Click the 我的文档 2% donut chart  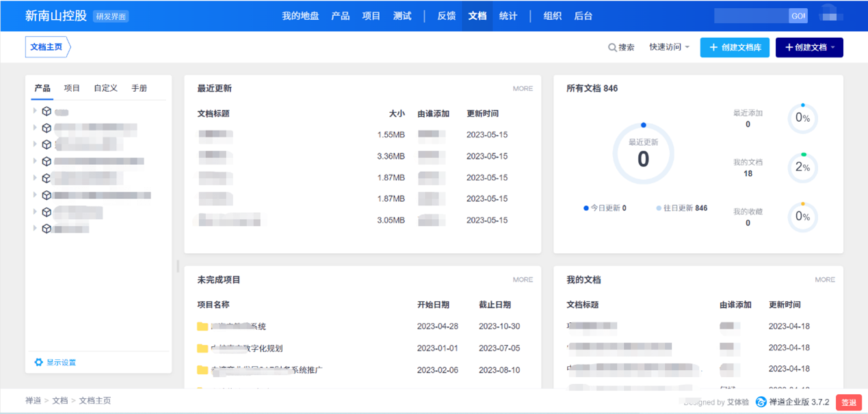802,168
